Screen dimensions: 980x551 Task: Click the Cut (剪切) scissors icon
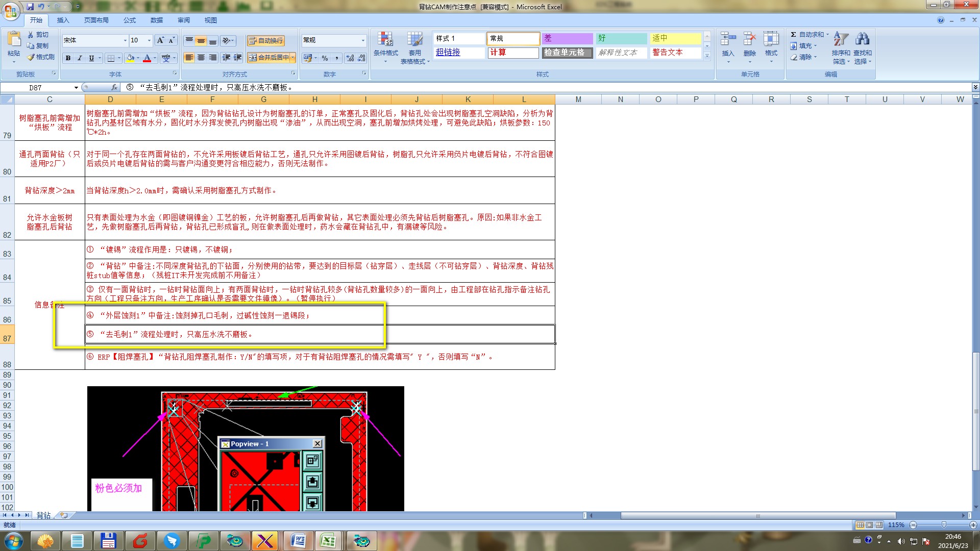(31, 35)
